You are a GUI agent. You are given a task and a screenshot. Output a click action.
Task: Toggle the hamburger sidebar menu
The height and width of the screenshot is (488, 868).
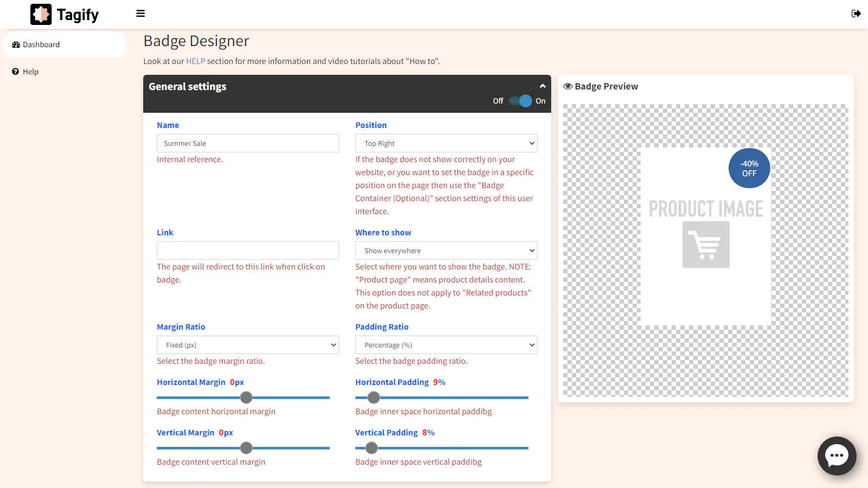(x=141, y=14)
